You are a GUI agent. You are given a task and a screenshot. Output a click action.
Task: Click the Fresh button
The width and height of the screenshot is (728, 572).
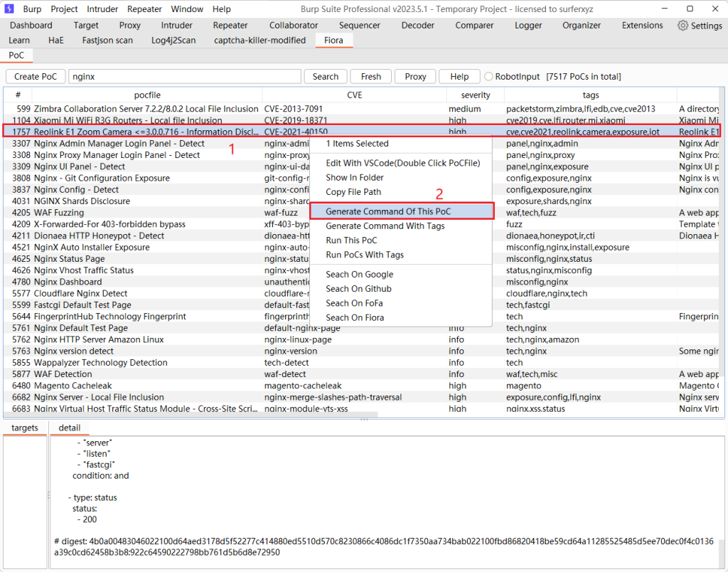(x=371, y=77)
